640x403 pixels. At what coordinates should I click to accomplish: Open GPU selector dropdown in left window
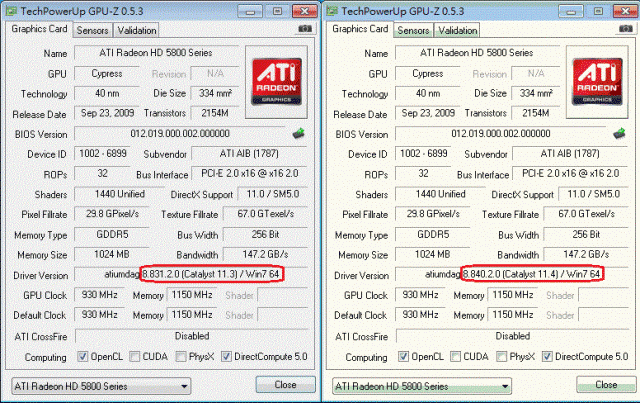tap(101, 386)
